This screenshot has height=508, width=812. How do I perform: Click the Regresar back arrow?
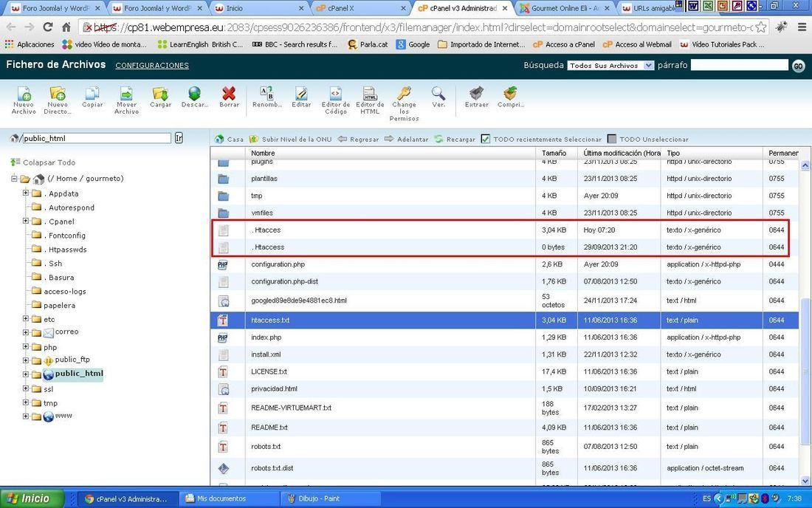click(343, 140)
